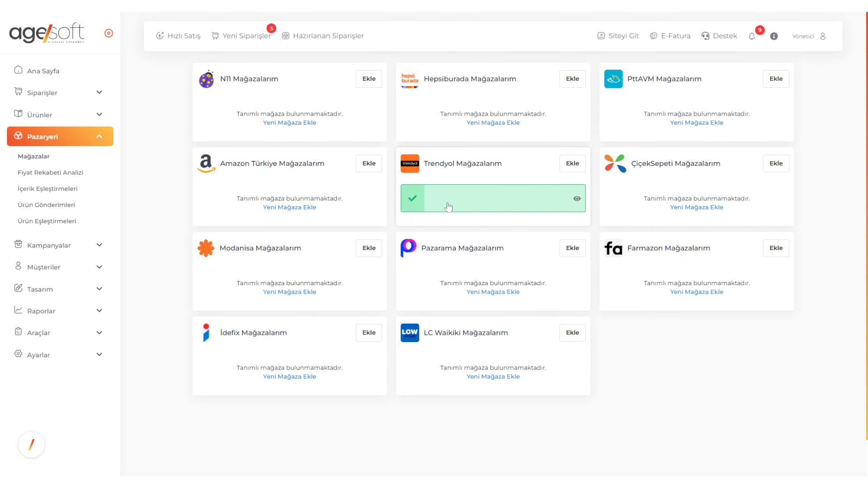Click Ekle for Trendyol Mağazalarım
The image size is (868, 488).
coord(572,164)
